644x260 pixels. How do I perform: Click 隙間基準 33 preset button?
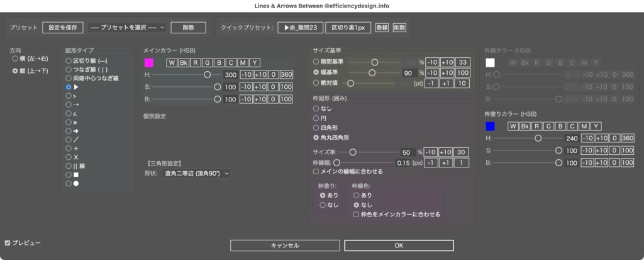coord(462,62)
